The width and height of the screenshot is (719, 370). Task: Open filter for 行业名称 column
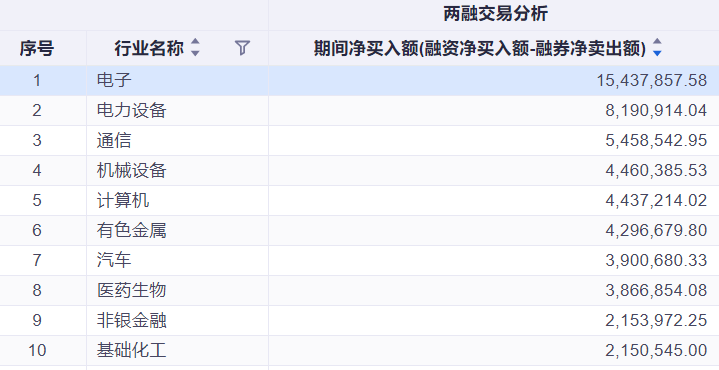point(242,48)
